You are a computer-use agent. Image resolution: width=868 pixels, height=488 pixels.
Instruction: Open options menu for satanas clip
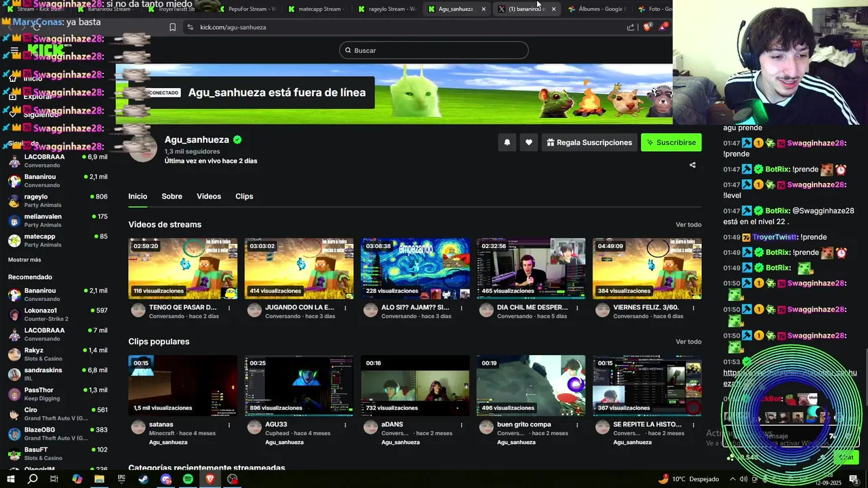click(229, 425)
